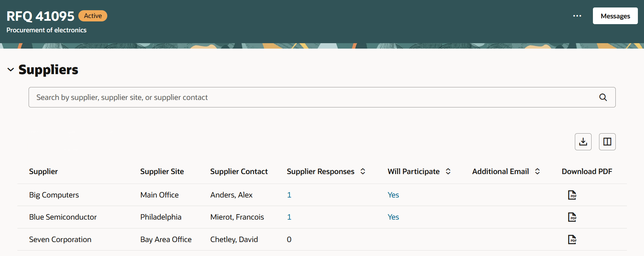Click Yes link for Blue Semiconductor

point(393,217)
